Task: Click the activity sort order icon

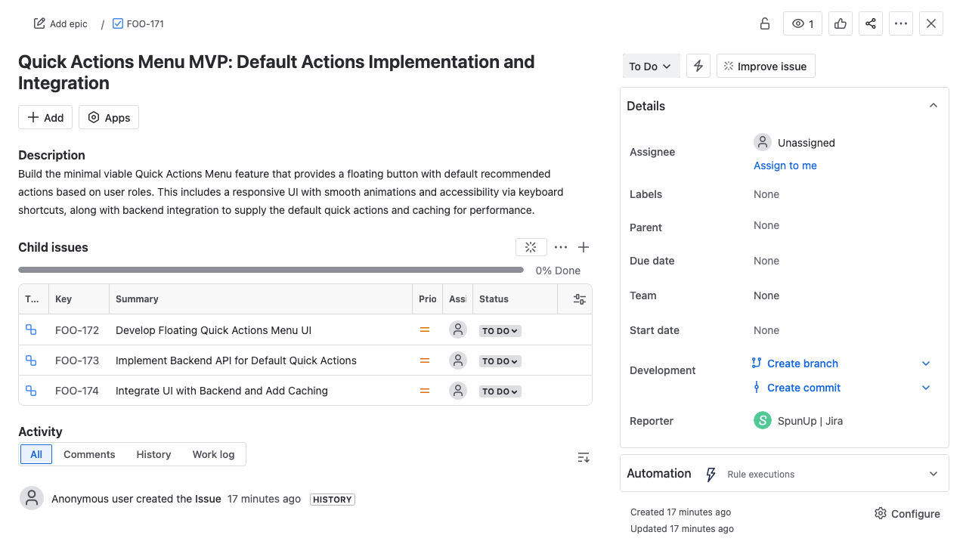Action: (x=584, y=457)
